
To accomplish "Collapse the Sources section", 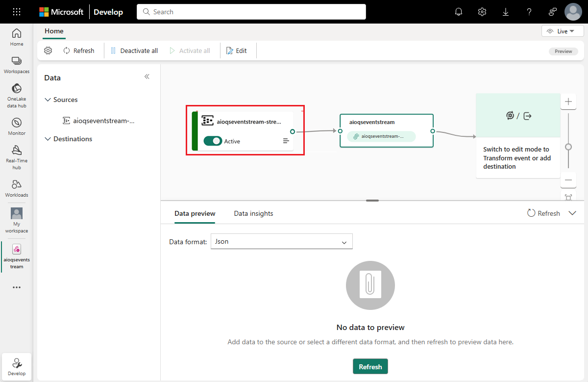I will (x=48, y=100).
